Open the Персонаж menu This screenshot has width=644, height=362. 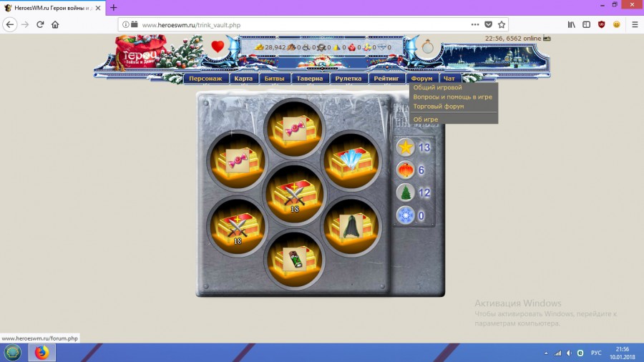pos(205,79)
